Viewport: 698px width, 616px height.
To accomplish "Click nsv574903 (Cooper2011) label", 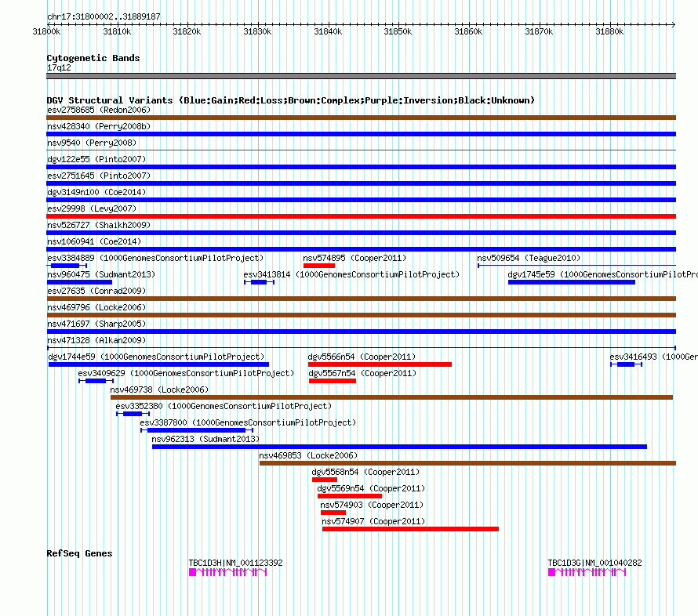I will [372, 505].
